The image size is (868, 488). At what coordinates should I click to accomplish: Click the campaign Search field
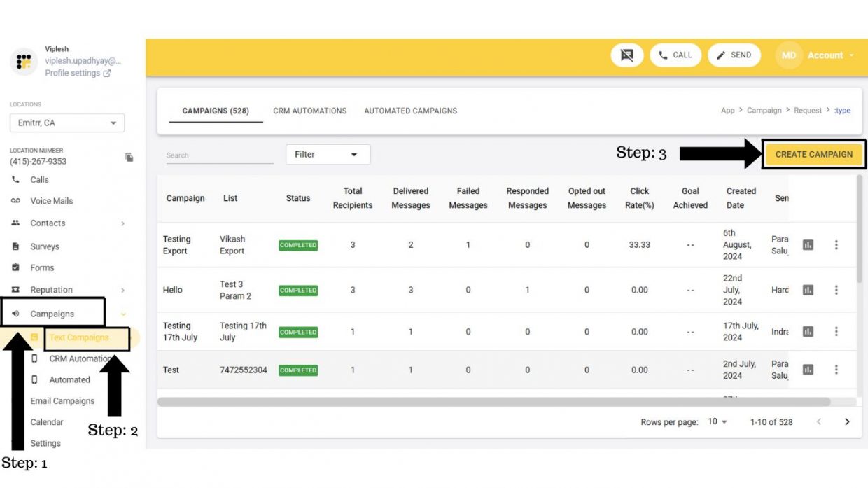click(x=219, y=155)
